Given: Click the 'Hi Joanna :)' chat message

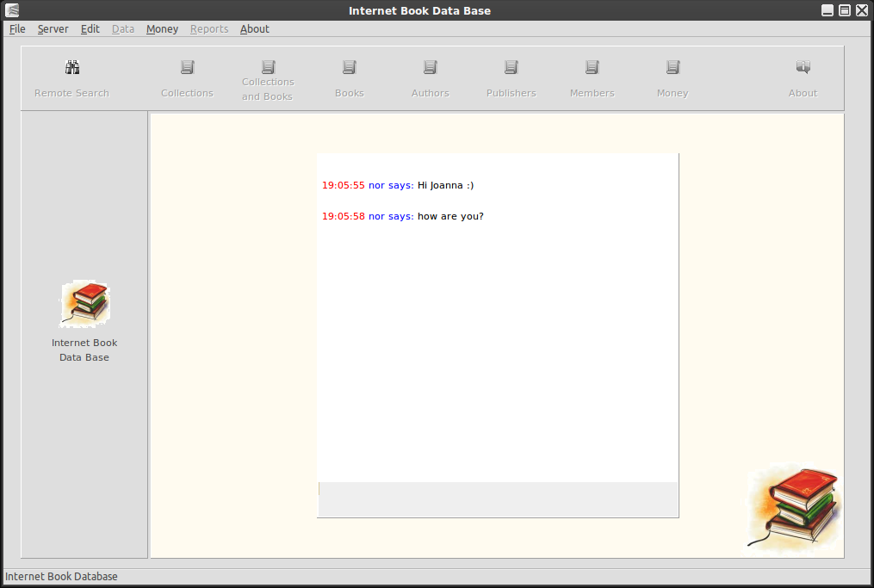Looking at the screenshot, I should [445, 185].
